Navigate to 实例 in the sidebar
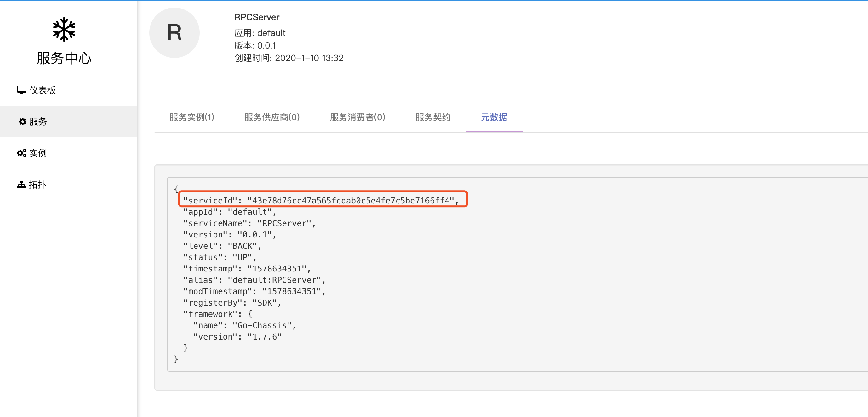The width and height of the screenshot is (868, 417). click(x=38, y=153)
